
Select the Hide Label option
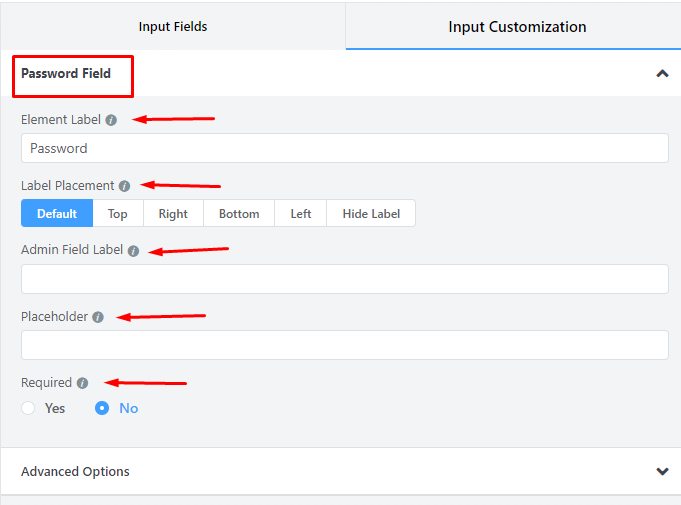click(370, 214)
